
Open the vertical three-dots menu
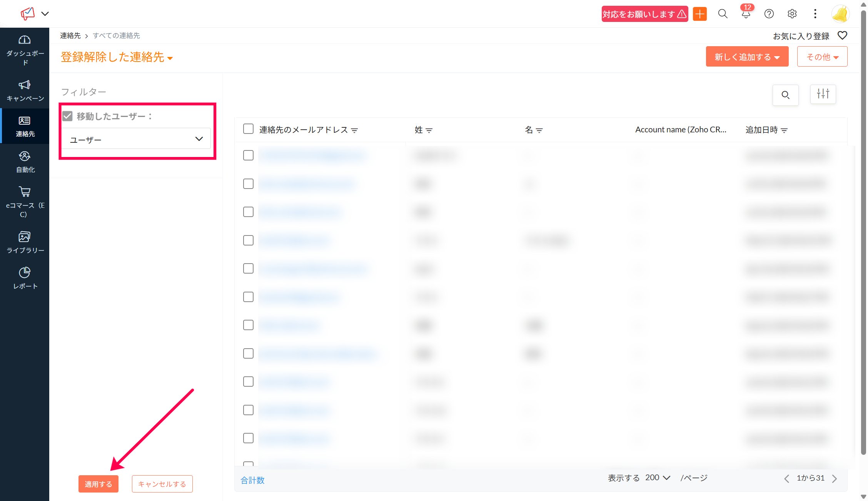click(815, 14)
